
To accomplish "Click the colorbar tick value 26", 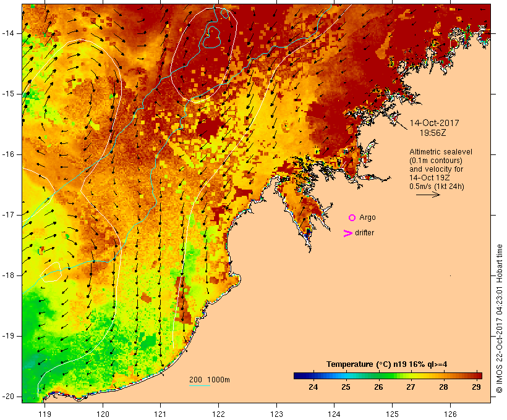I will (378, 387).
